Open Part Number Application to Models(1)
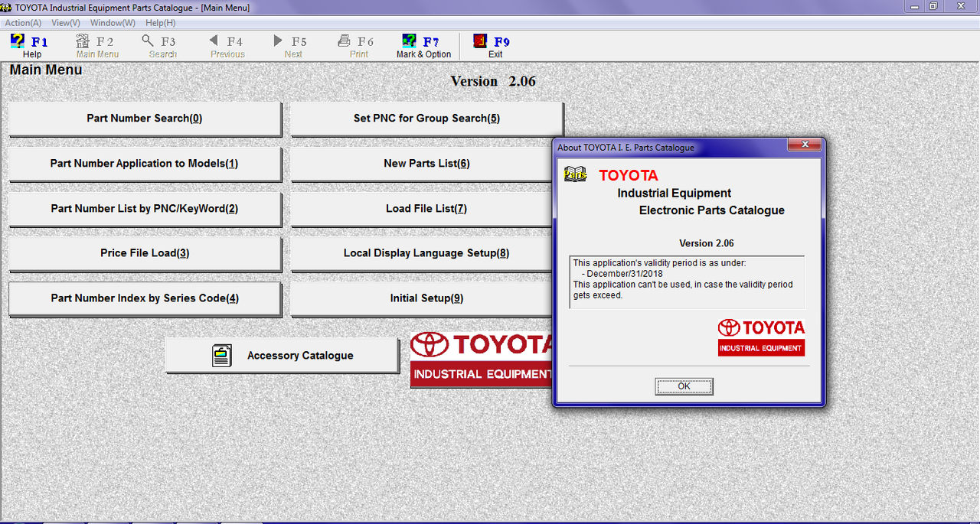Screen dimensions: 980x524 pos(145,164)
